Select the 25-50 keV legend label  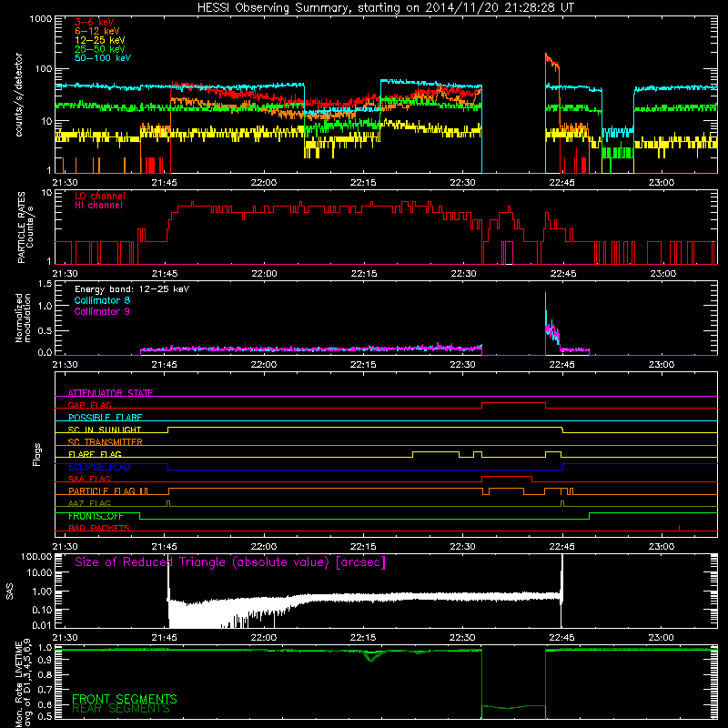[99, 49]
